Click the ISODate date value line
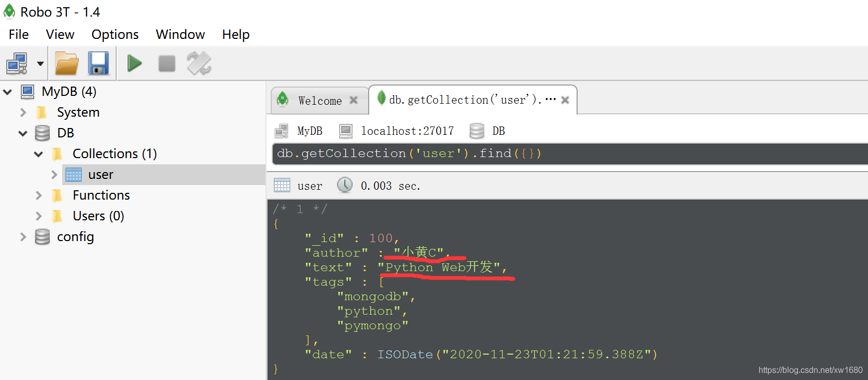This screenshot has height=380, width=868. 481,355
